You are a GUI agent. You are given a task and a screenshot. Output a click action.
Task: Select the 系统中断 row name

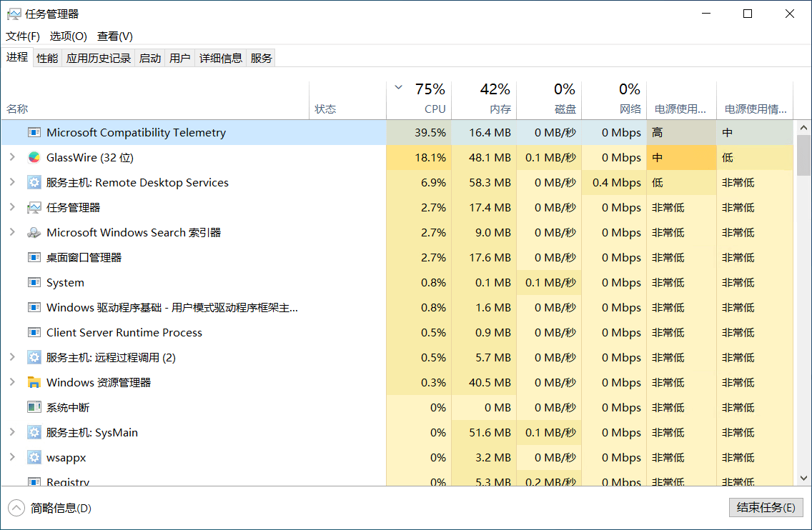click(68, 407)
